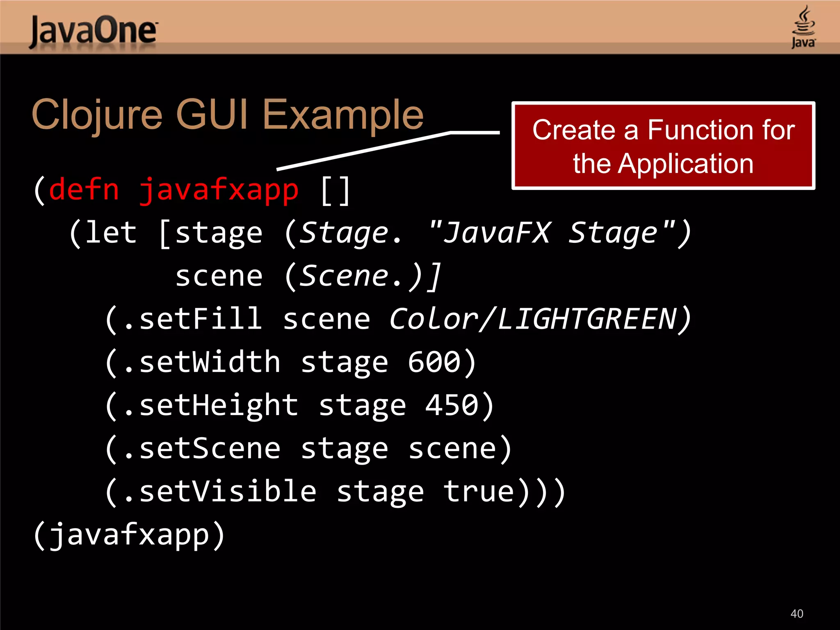Click the height value "450"

point(452,406)
